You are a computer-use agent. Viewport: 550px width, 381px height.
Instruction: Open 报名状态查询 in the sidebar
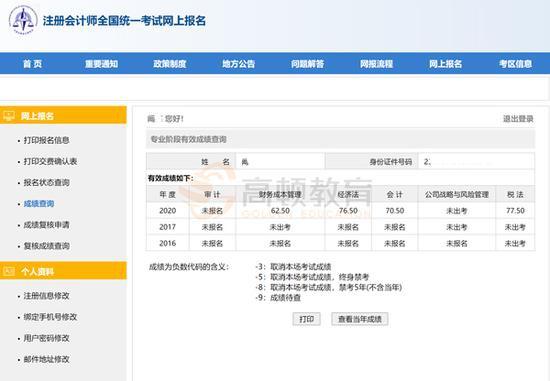click(x=46, y=182)
